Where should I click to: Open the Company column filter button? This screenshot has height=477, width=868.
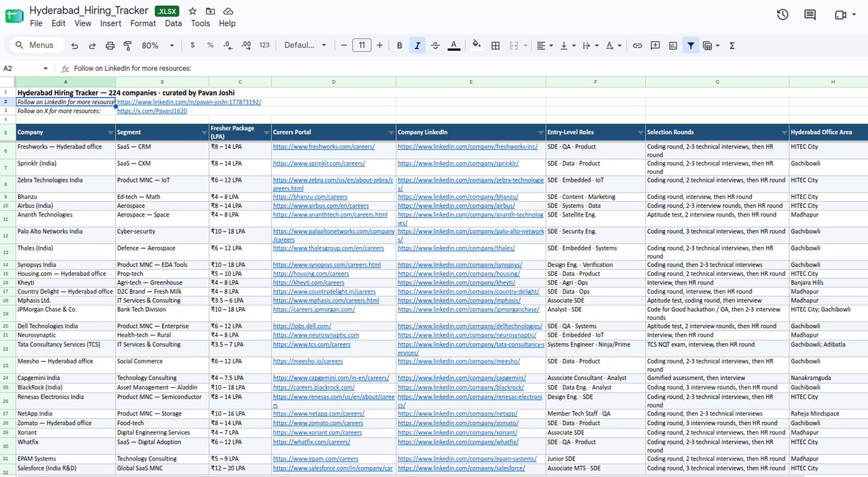(110, 133)
